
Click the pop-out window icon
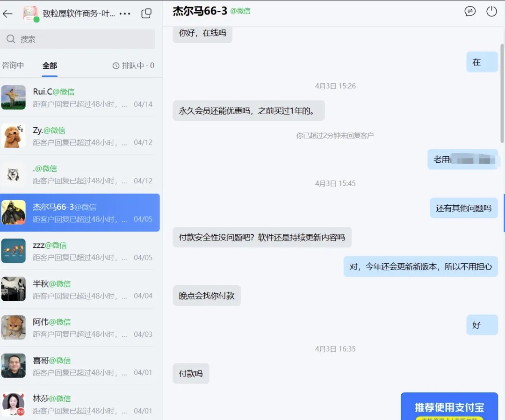coord(146,13)
